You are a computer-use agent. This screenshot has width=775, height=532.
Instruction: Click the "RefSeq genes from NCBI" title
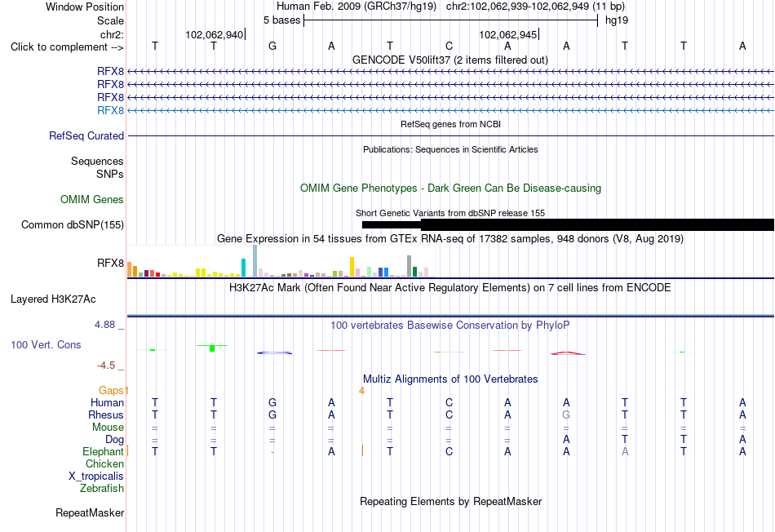click(451, 124)
